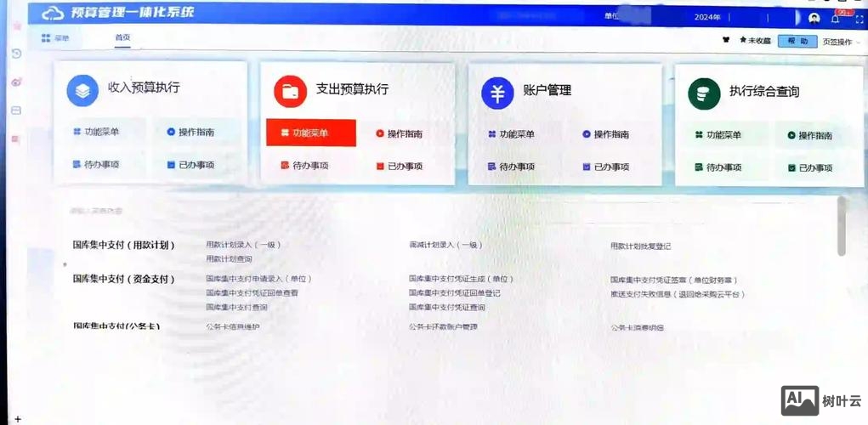Open 公务卡信息维护 link

tap(232, 326)
